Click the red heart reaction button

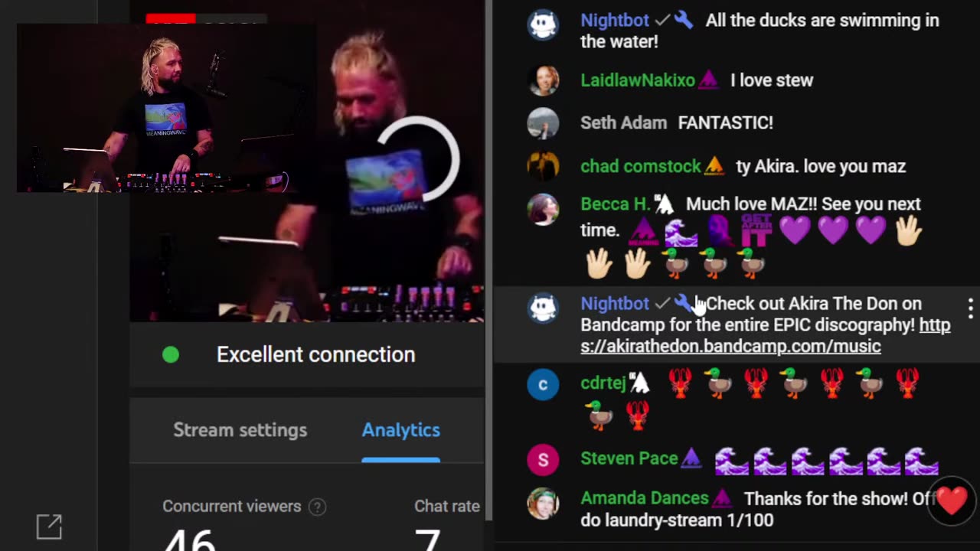coord(952,502)
